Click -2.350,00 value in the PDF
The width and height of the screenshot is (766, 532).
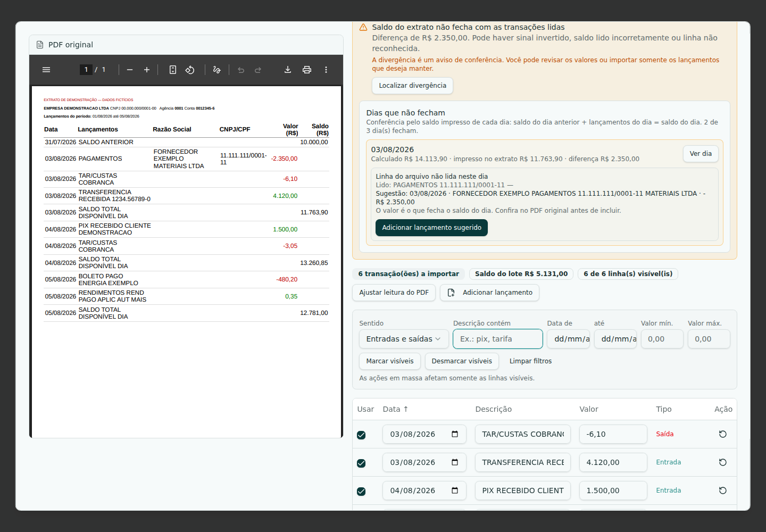[x=284, y=159]
